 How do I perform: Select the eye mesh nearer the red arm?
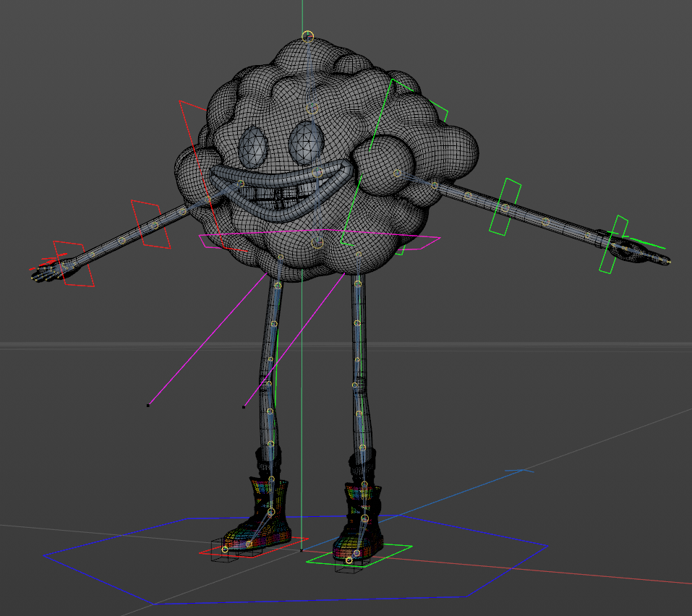(x=253, y=147)
